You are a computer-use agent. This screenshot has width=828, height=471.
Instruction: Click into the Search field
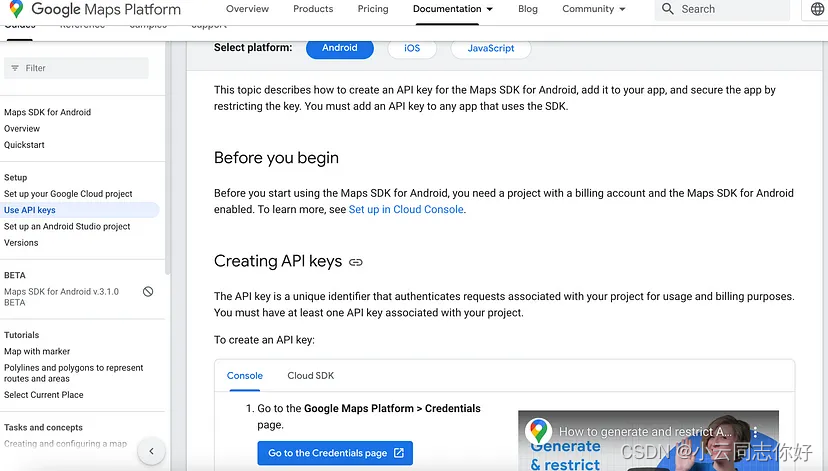pos(722,9)
